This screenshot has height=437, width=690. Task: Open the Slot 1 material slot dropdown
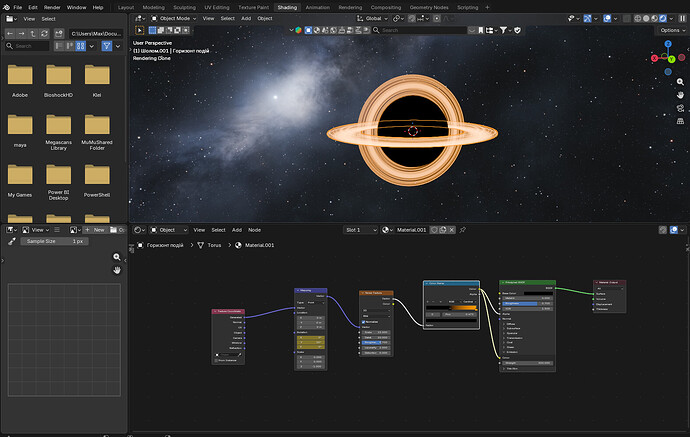pos(360,230)
